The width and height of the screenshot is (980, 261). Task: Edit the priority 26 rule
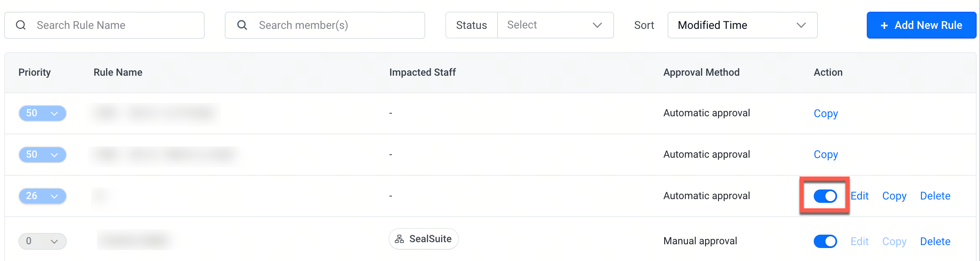pyautogui.click(x=860, y=196)
